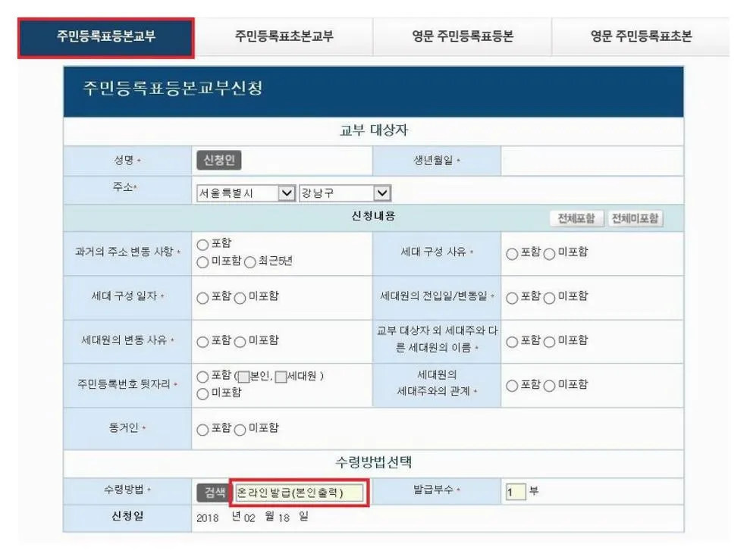Select 미포함 for 동거인

tap(240, 430)
